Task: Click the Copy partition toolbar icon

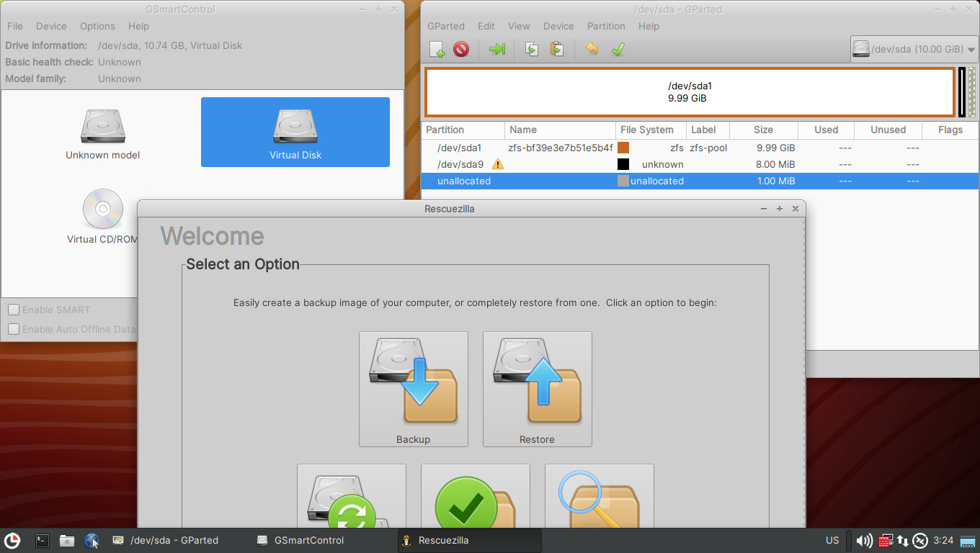Action: coord(532,49)
